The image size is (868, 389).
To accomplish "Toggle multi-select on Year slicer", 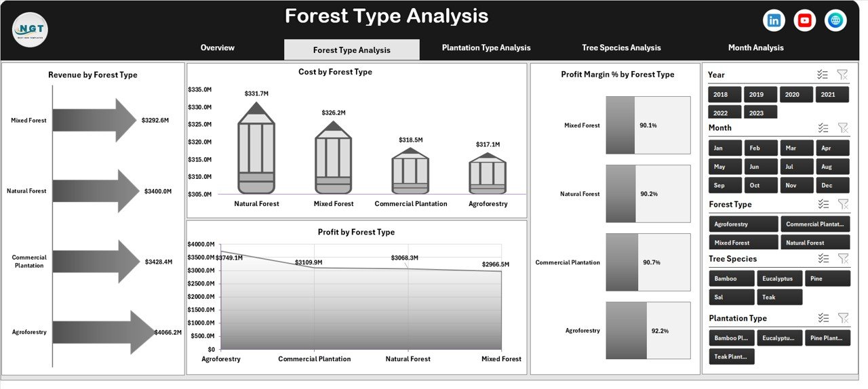I will point(823,75).
